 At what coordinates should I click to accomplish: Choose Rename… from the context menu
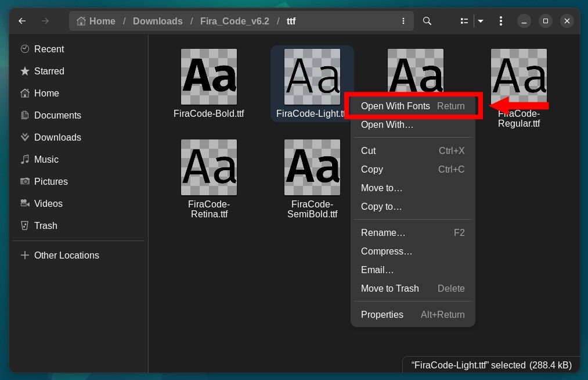tap(413, 233)
